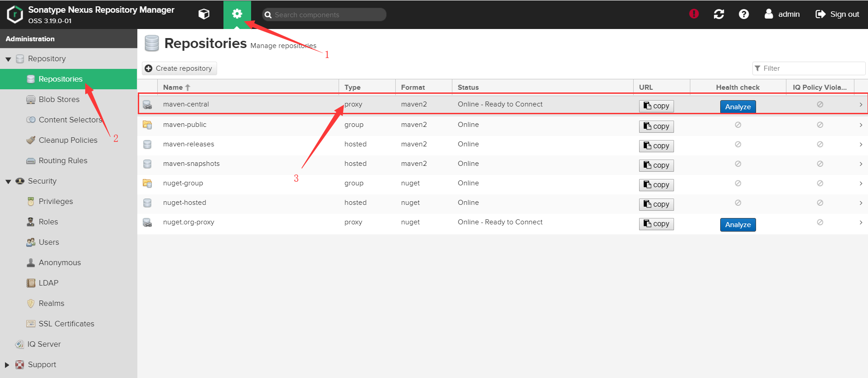868x378 pixels.
Task: Click the nuget-hosted database icon
Action: (147, 203)
